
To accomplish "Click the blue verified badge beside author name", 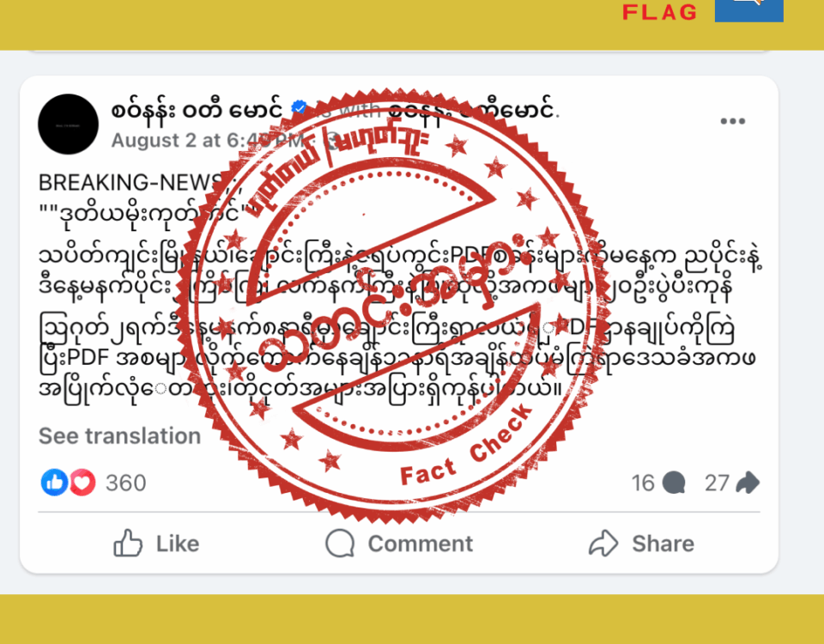I will click(x=299, y=108).
